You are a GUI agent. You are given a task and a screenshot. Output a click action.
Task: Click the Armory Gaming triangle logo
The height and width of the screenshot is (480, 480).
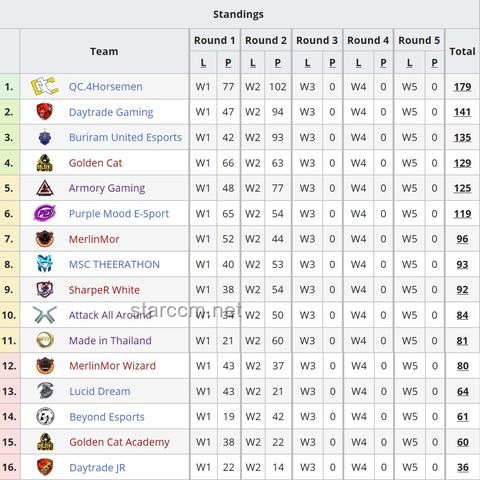click(45, 188)
